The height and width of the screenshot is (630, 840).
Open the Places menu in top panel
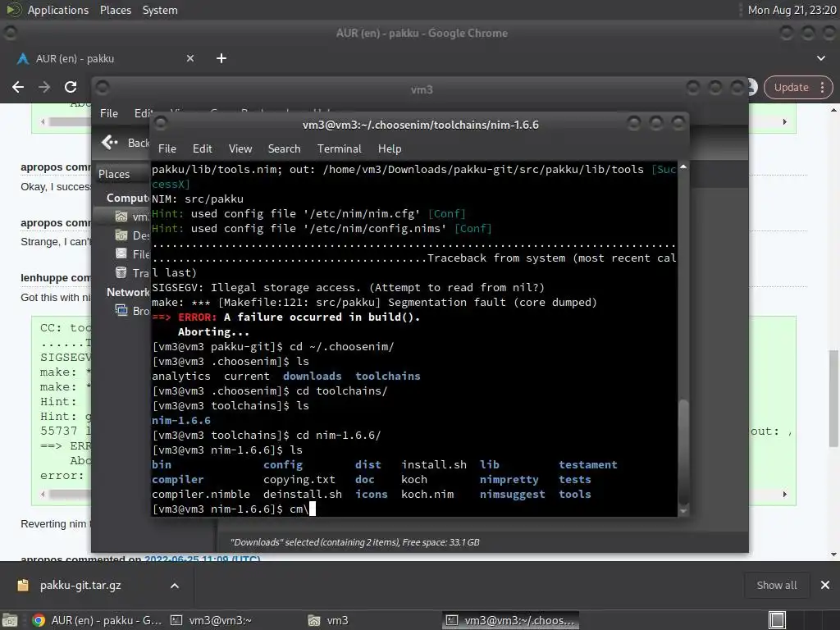tap(115, 10)
